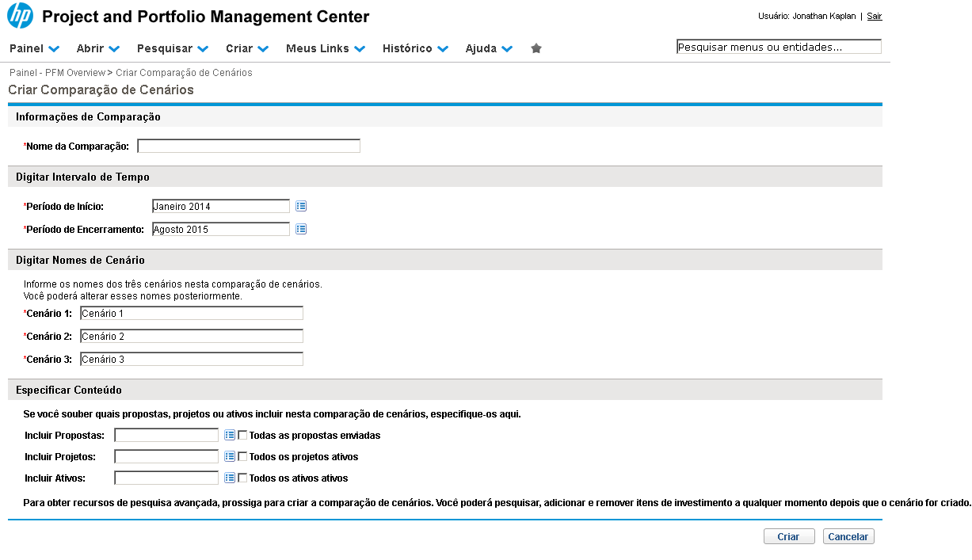Open the Incluir Ativos list picker icon

(x=230, y=478)
